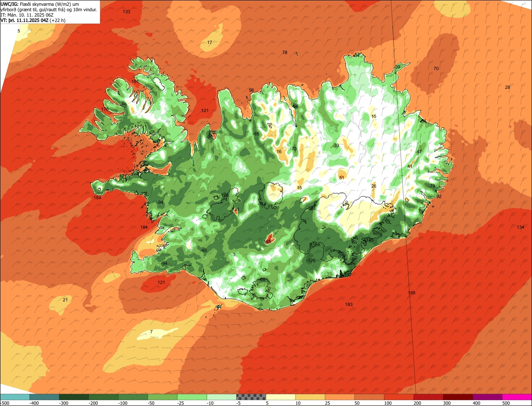Screen dimensions: 532x406
Task: Click the legend swatch between -500 and -400
Action: [15, 397]
